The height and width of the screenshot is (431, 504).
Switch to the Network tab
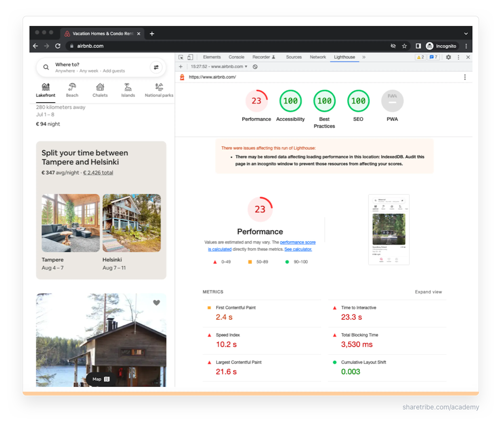tap(318, 57)
